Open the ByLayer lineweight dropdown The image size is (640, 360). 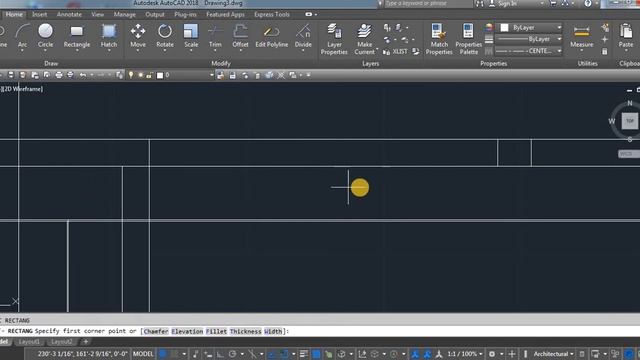pyautogui.click(x=559, y=39)
